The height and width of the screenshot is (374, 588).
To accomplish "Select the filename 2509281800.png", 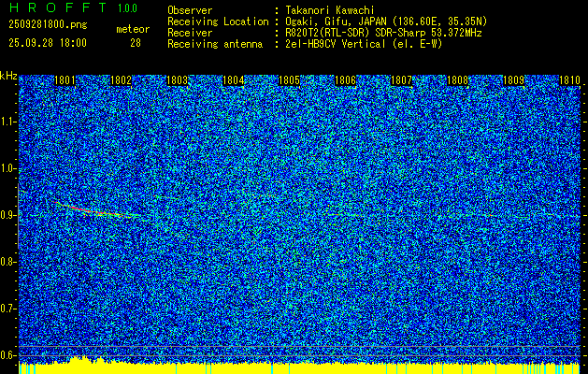I will (48, 25).
